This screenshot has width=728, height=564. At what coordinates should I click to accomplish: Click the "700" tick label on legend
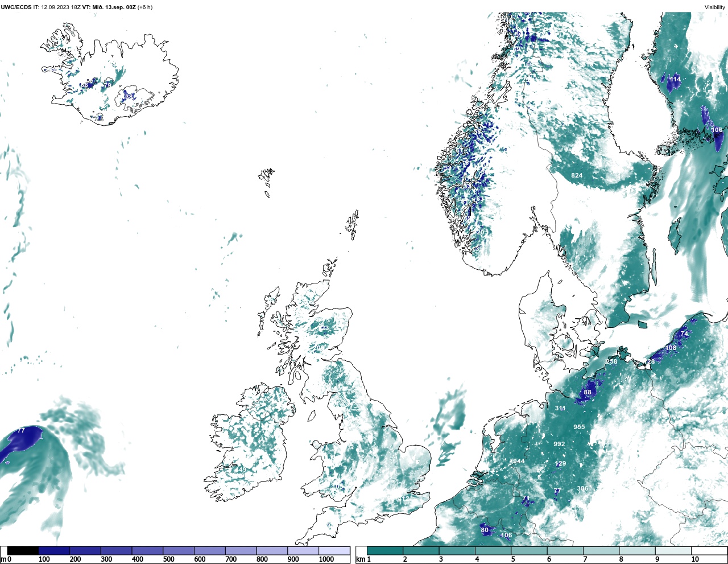[x=231, y=560]
